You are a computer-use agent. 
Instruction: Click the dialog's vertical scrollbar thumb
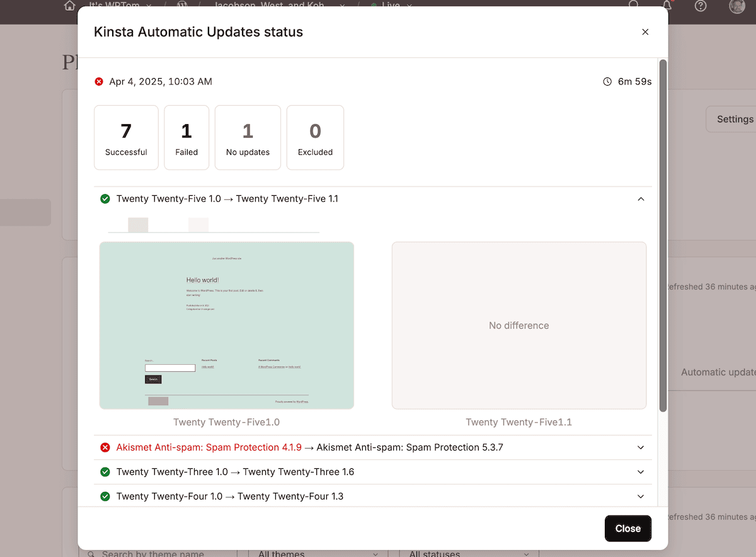pyautogui.click(x=663, y=236)
